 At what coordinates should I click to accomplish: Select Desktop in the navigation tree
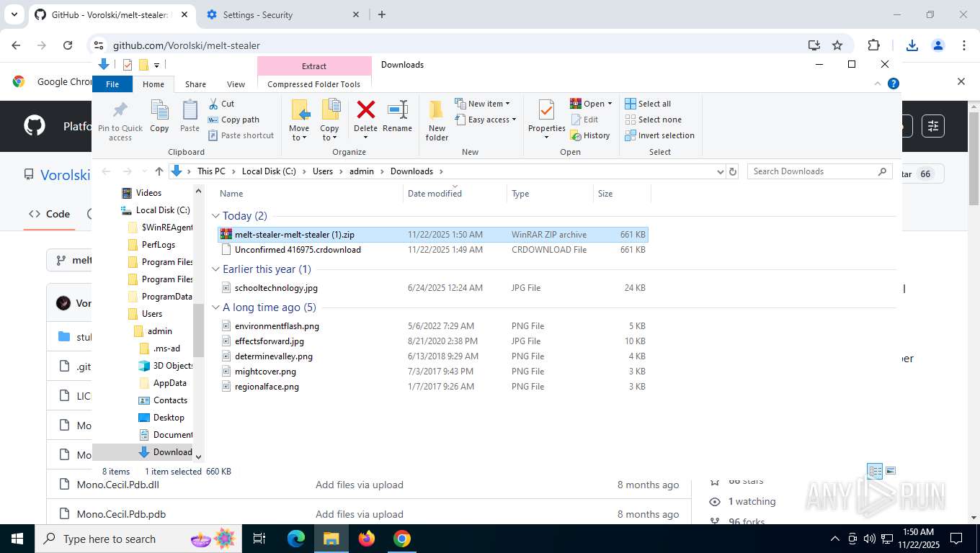[169, 418]
